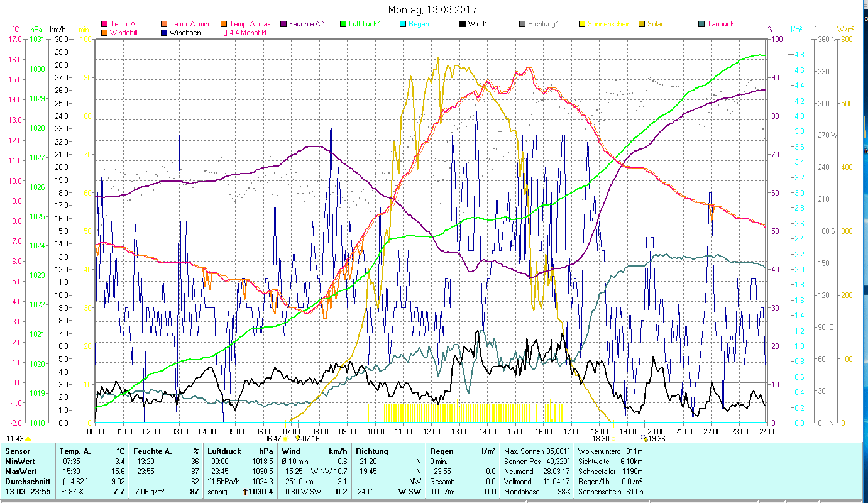The width and height of the screenshot is (868, 503).
Task: Click the Temp. A. max legend label
Action: point(250,25)
